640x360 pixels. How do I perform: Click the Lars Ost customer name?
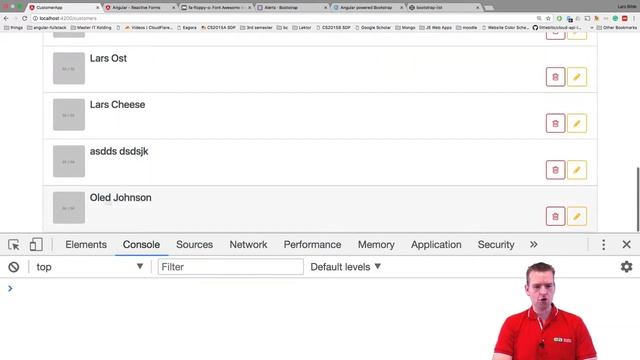tap(108, 58)
